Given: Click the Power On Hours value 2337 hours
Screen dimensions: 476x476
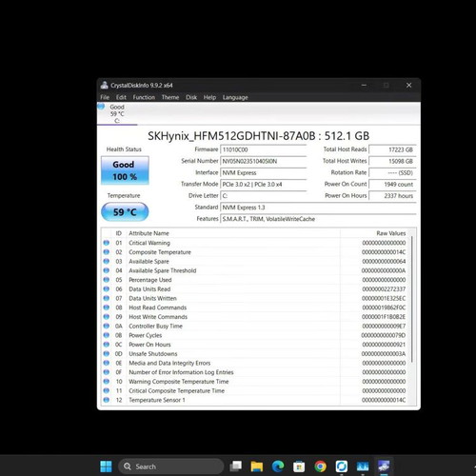Looking at the screenshot, I should [x=392, y=196].
